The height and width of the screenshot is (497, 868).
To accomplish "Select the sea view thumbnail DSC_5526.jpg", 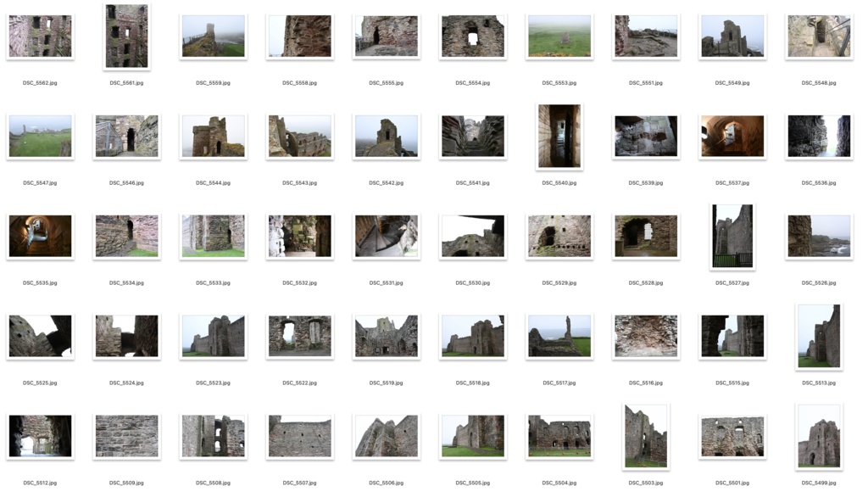I will (x=819, y=236).
